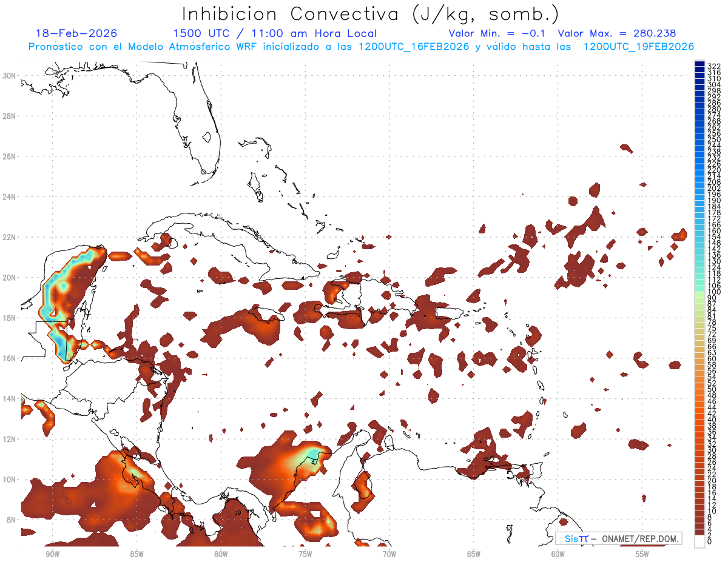The height and width of the screenshot is (562, 728).
Task: Click the "SisTT - ONAMET/REP.DOM." label box
Action: (x=619, y=538)
